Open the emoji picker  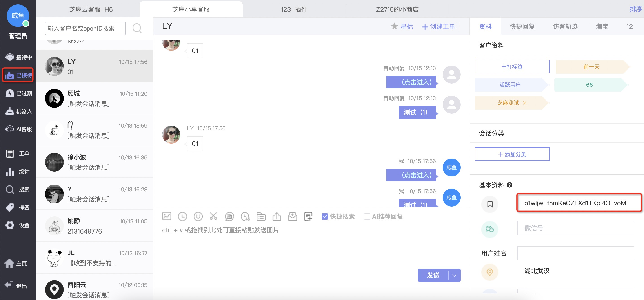(198, 216)
